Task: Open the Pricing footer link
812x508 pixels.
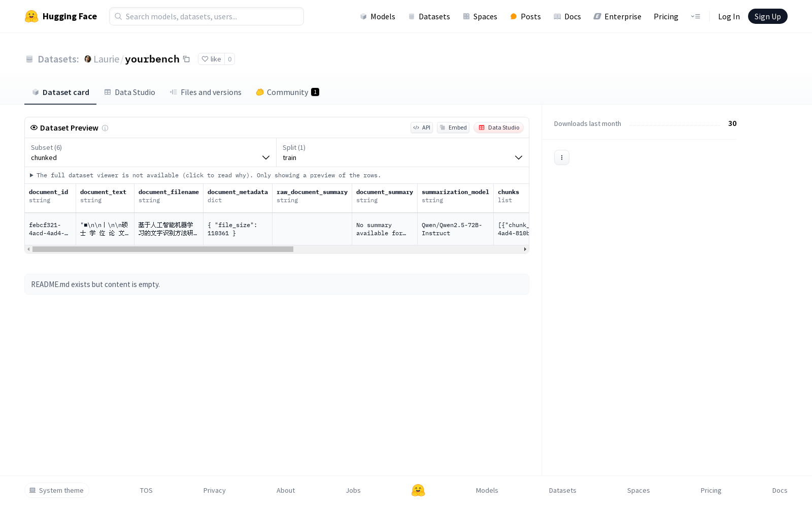Action: click(x=711, y=490)
